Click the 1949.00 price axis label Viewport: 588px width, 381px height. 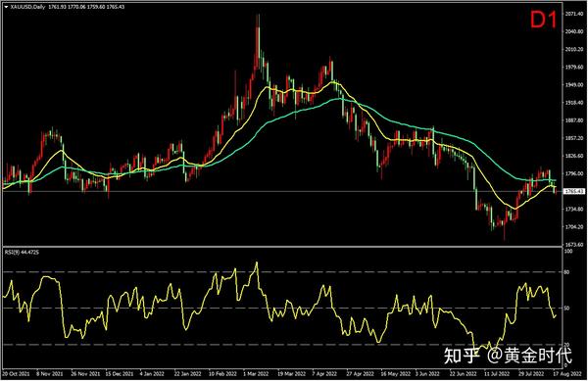click(574, 84)
